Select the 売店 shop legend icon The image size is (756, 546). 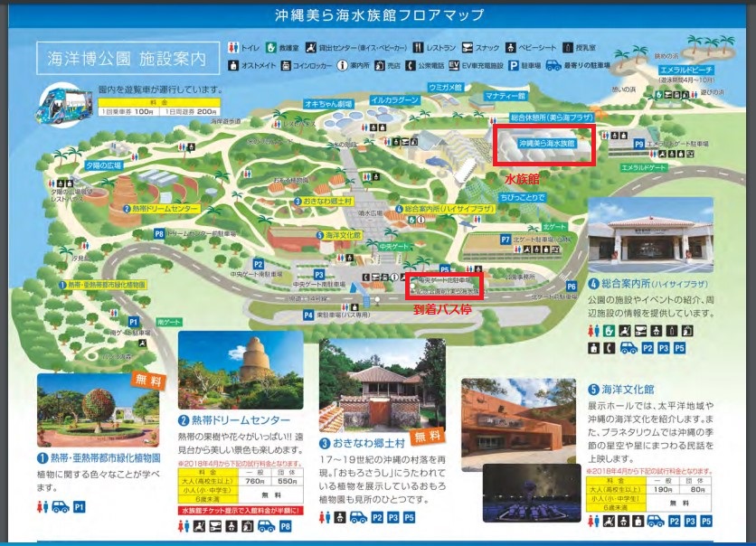[380, 65]
